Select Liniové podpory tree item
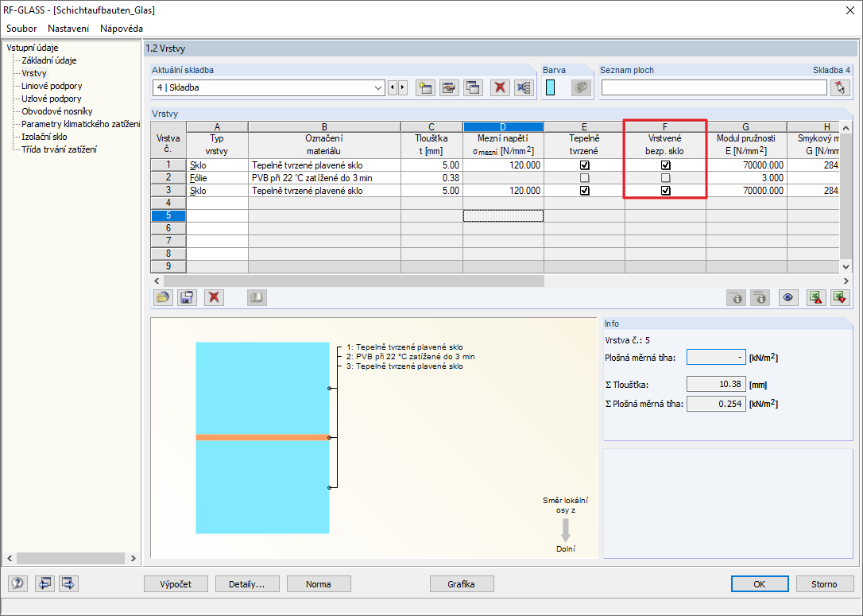This screenshot has width=863, height=616. [x=52, y=86]
